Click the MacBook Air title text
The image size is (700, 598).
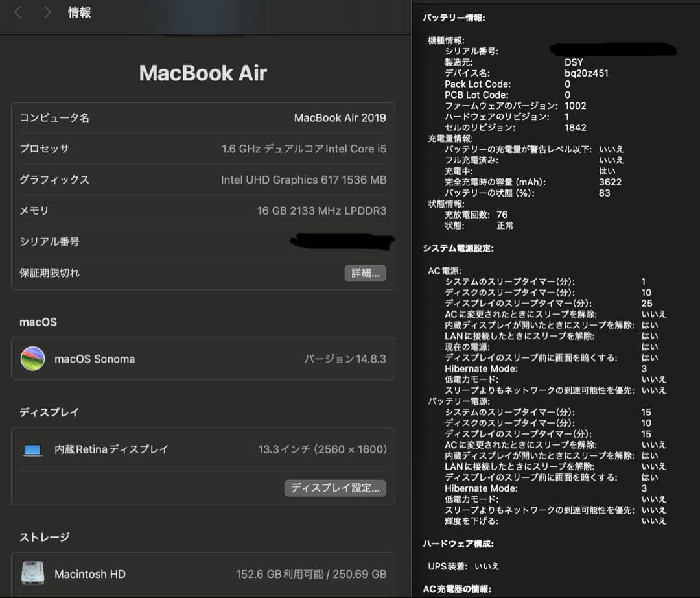coord(202,73)
